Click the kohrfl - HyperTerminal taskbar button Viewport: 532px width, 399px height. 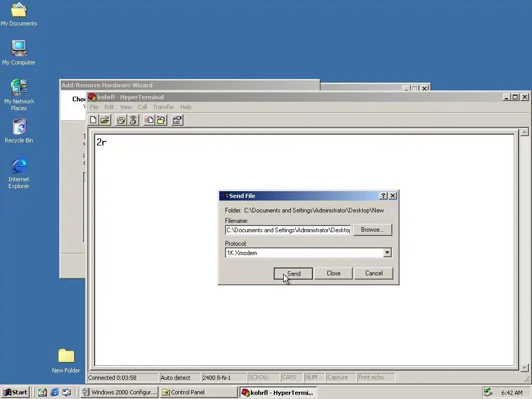278,392
